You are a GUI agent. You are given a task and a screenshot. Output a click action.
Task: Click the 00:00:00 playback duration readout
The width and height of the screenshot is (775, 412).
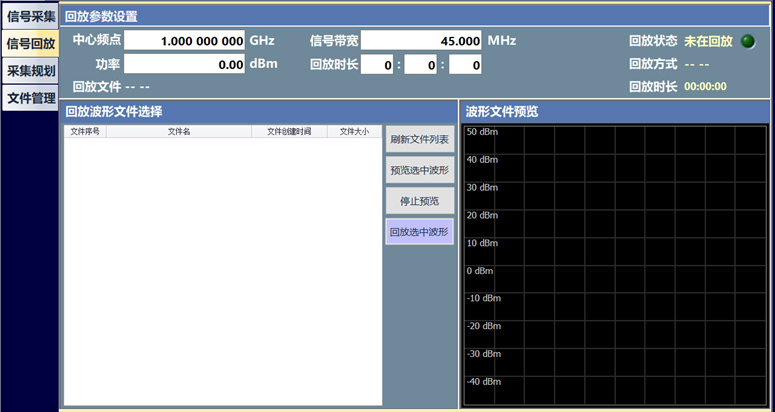(x=705, y=86)
